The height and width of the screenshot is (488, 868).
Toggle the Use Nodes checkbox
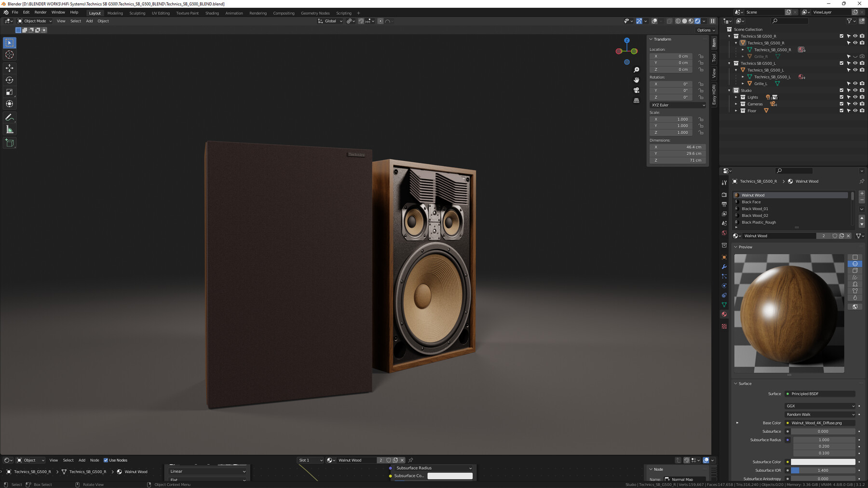coord(106,460)
